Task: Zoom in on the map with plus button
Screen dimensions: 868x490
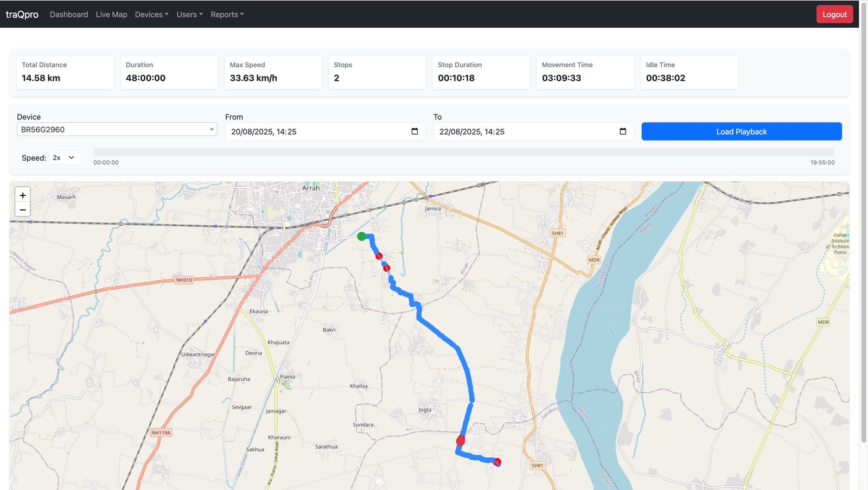Action: pos(22,195)
